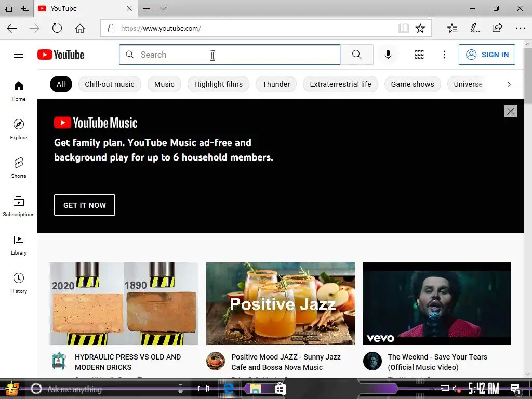Click the SIGN IN button
Image resolution: width=532 pixels, height=399 pixels.
pyautogui.click(x=487, y=54)
